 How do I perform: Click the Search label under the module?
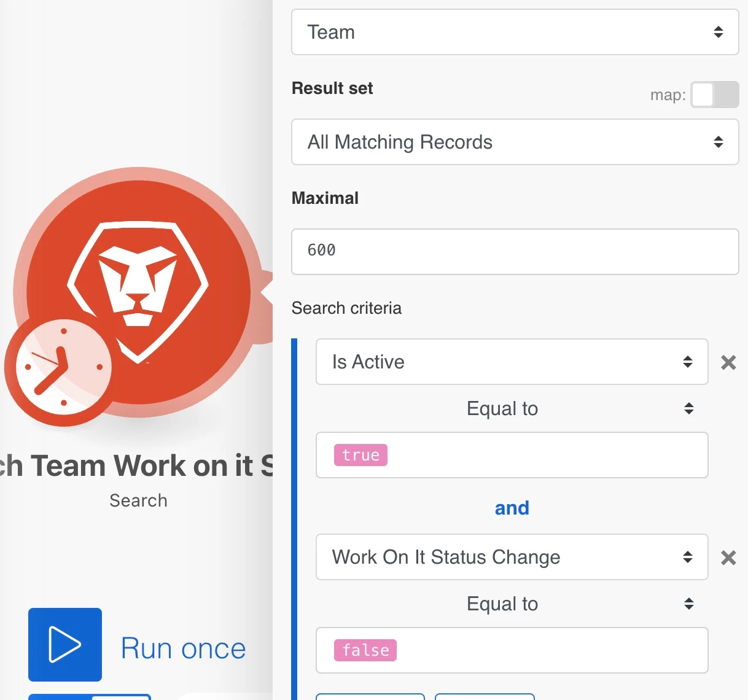point(138,500)
